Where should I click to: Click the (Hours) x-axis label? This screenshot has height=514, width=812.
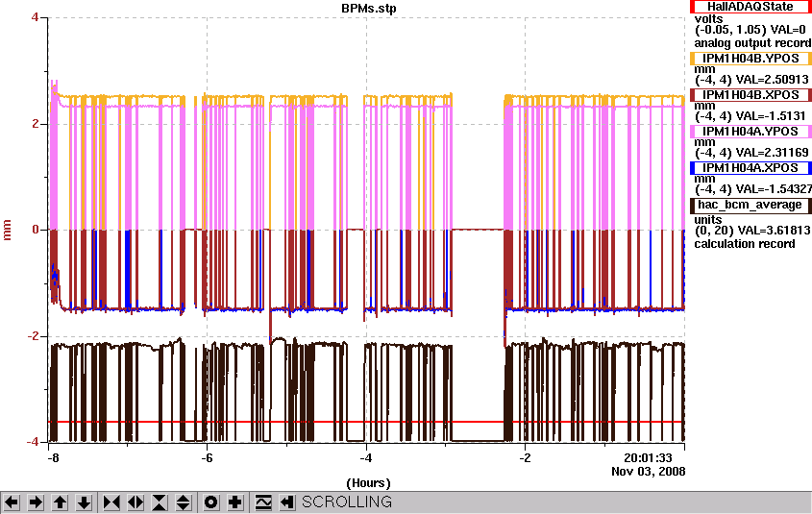(x=368, y=483)
